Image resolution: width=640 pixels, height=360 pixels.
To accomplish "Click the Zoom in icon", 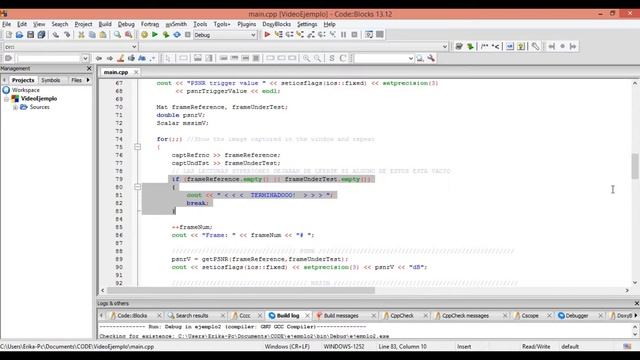I will coord(306,58).
